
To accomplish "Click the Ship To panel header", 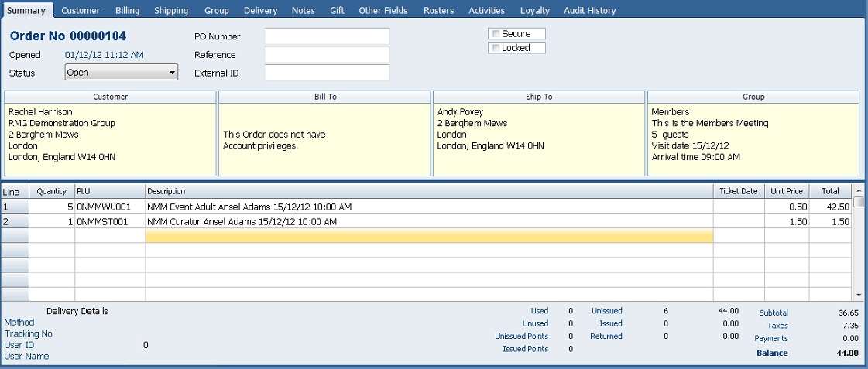I will pyautogui.click(x=539, y=97).
